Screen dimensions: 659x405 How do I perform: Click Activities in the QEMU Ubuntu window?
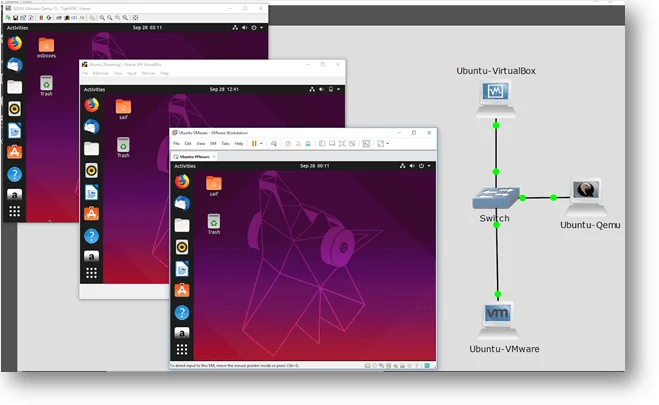pyautogui.click(x=17, y=28)
